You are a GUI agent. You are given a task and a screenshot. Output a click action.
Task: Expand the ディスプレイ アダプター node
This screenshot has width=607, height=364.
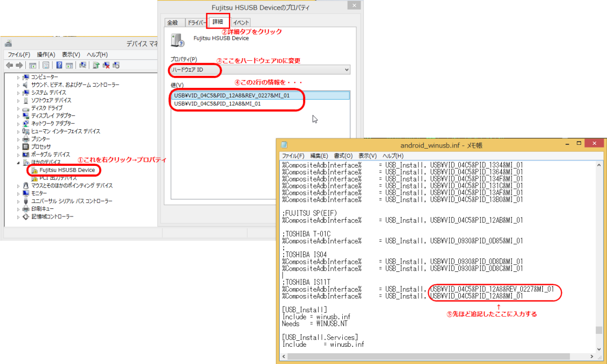click(x=18, y=116)
